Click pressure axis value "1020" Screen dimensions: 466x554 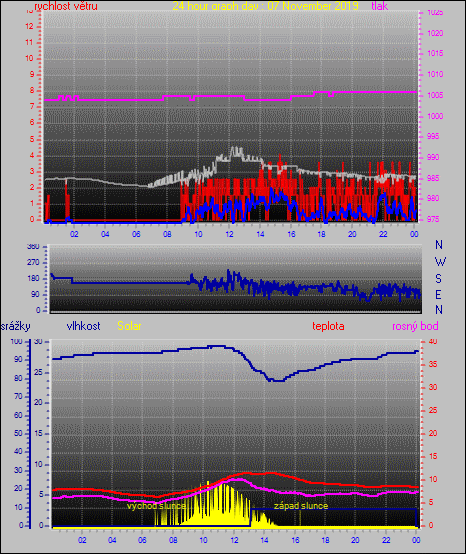pos(435,33)
